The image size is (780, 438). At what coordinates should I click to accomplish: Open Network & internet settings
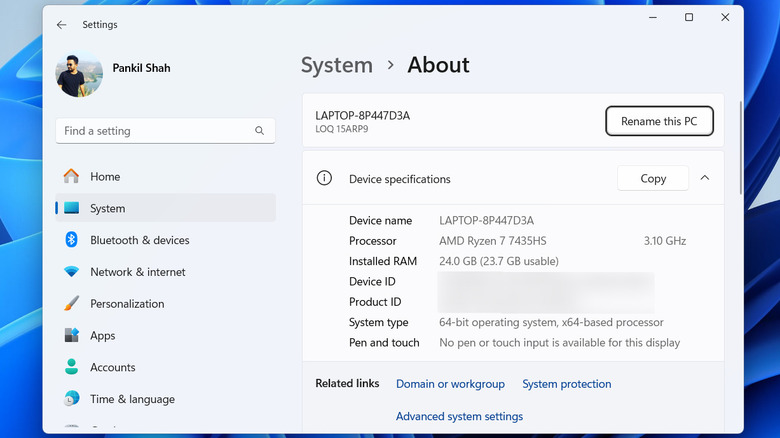coord(137,272)
